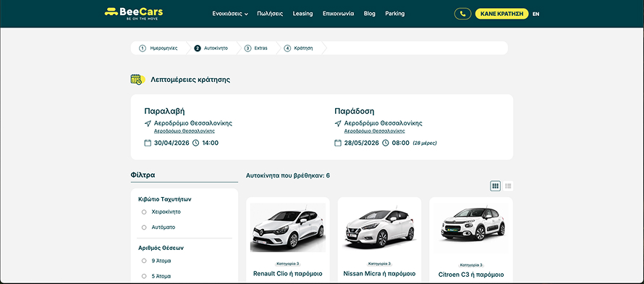Click Renault Clio car image
This screenshot has height=284, width=644.
click(288, 227)
